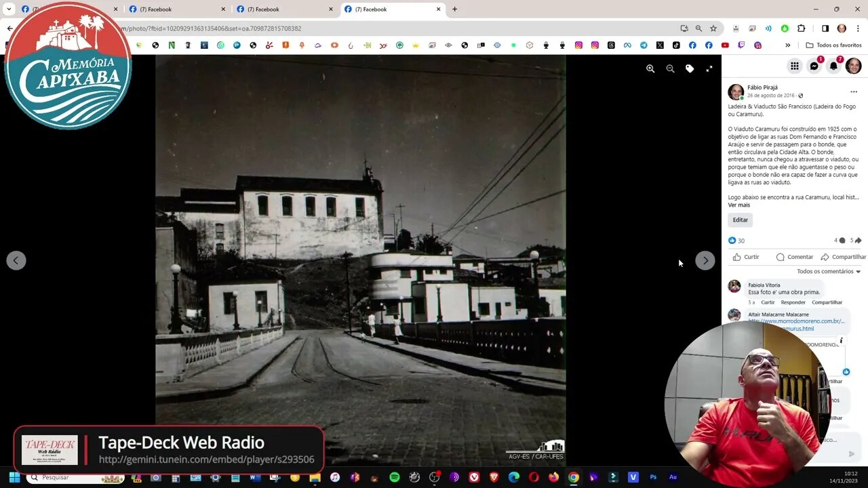This screenshot has height=488, width=868.
Task: Open the Windows Start menu
Action: coord(14,477)
